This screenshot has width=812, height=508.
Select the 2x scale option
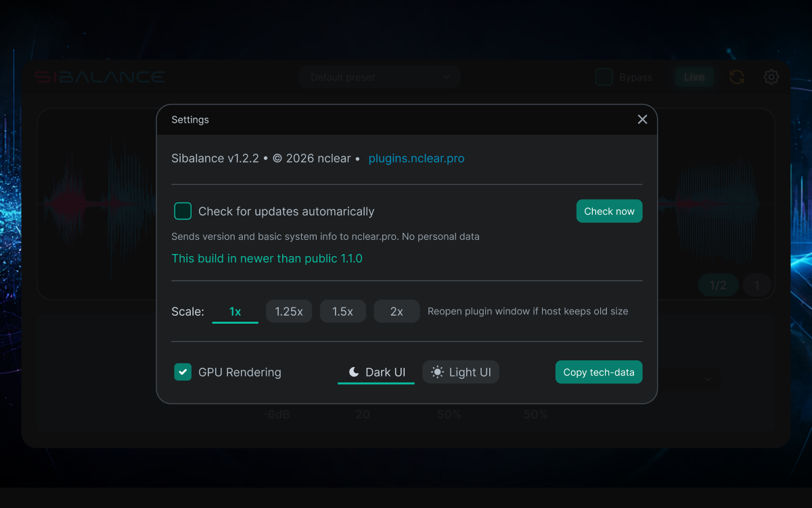397,312
